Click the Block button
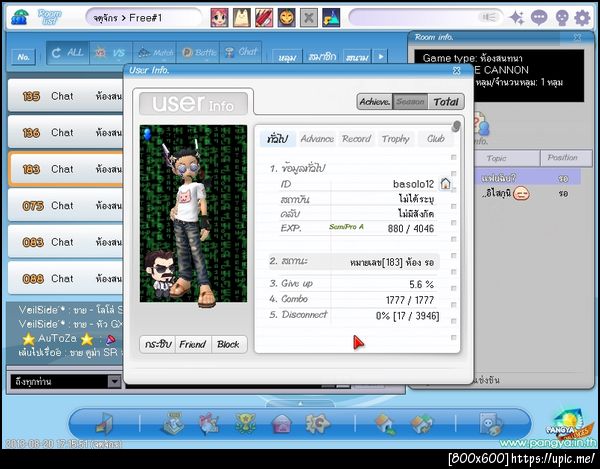 pyautogui.click(x=228, y=344)
